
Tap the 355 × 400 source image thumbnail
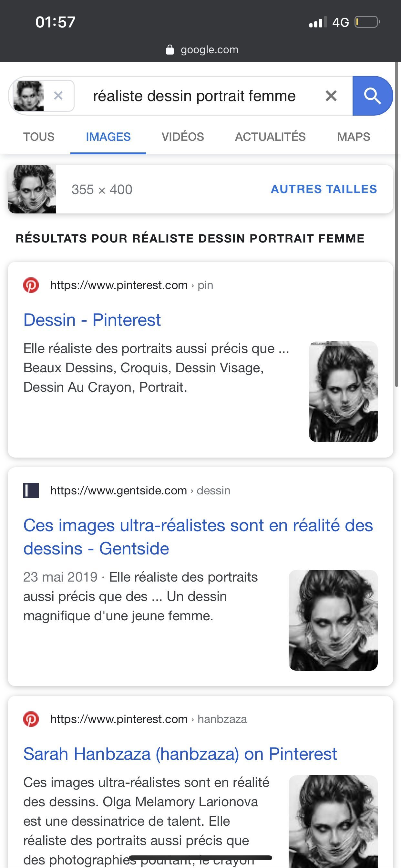(x=32, y=189)
